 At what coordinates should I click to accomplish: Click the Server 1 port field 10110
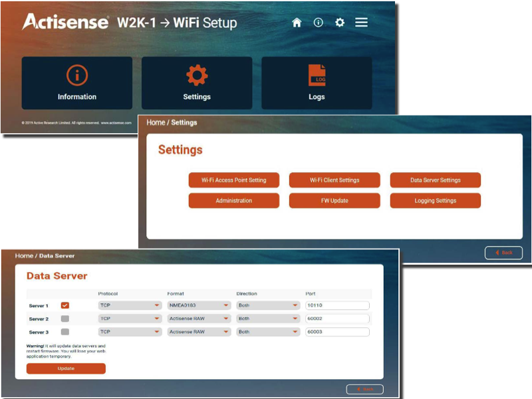coord(337,305)
